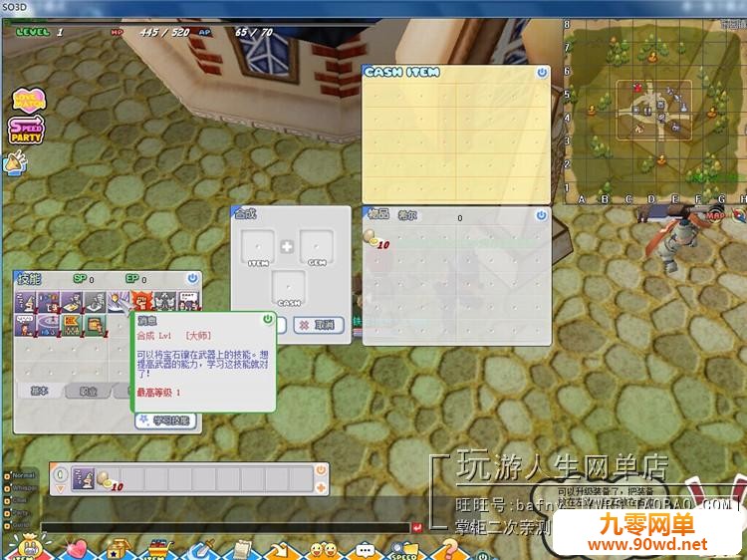Click the HP 445 / 520 value

(x=164, y=32)
